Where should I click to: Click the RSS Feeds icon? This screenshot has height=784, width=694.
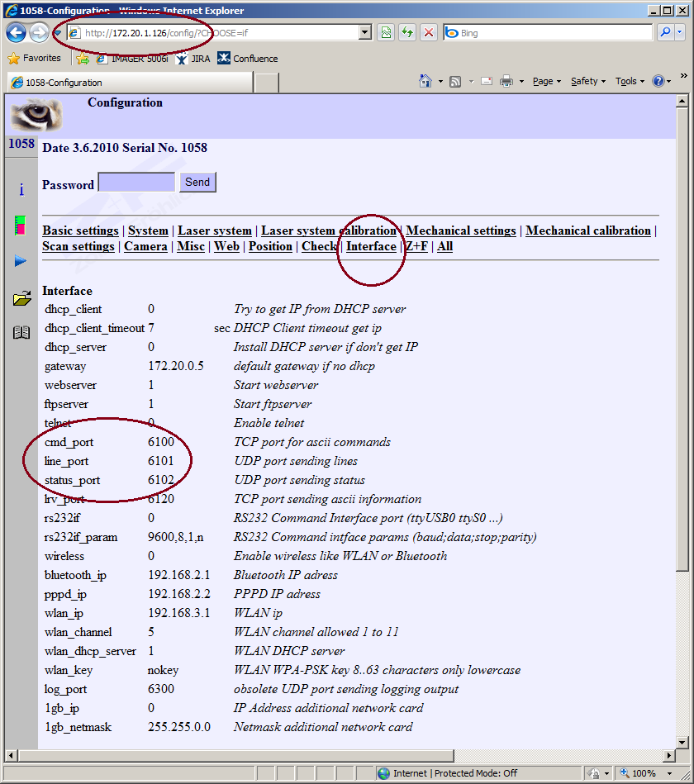tap(455, 82)
